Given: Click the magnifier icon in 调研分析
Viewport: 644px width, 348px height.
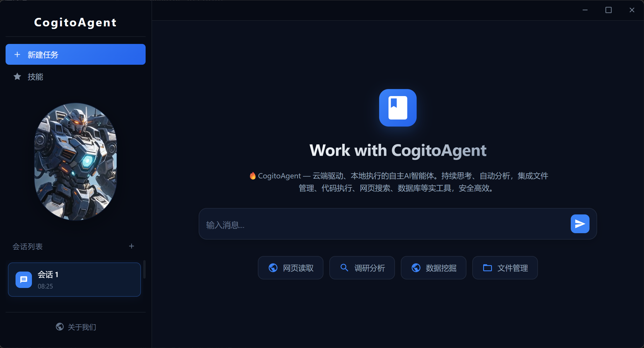Looking at the screenshot, I should [345, 268].
